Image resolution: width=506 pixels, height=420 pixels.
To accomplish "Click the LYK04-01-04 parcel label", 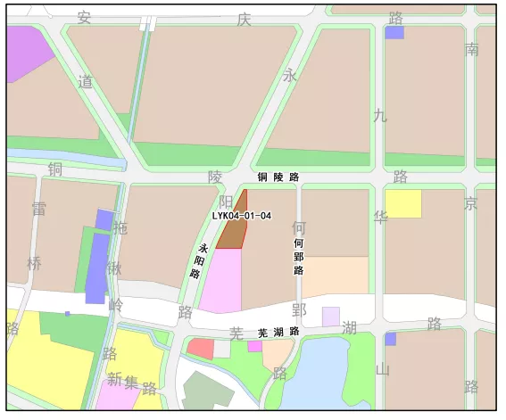I will [x=242, y=216].
